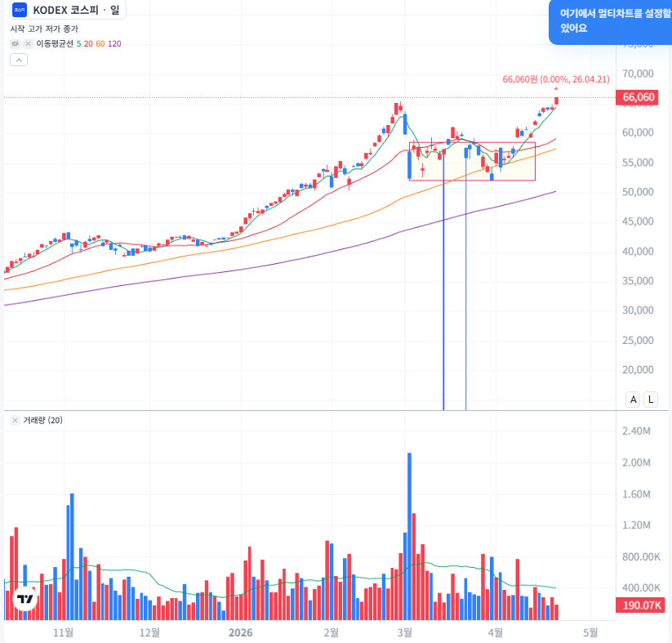Toggle auto scale with the A button

633,400
